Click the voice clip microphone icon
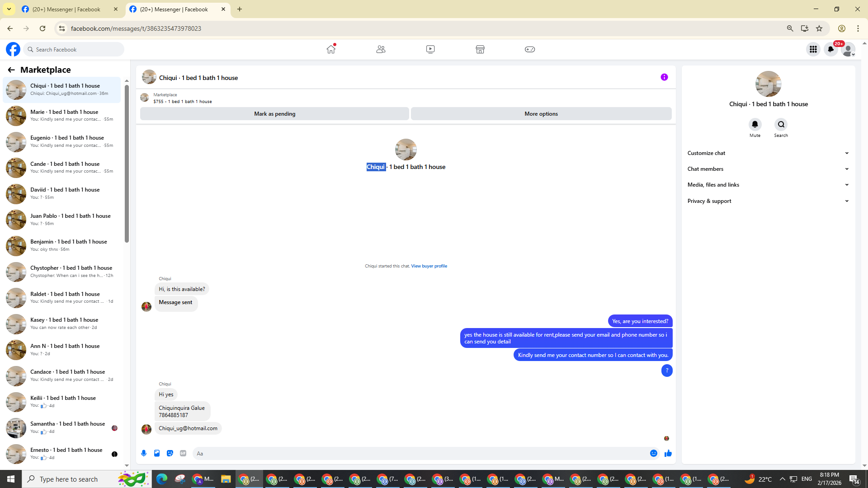This screenshot has width=868, height=488. [144, 453]
